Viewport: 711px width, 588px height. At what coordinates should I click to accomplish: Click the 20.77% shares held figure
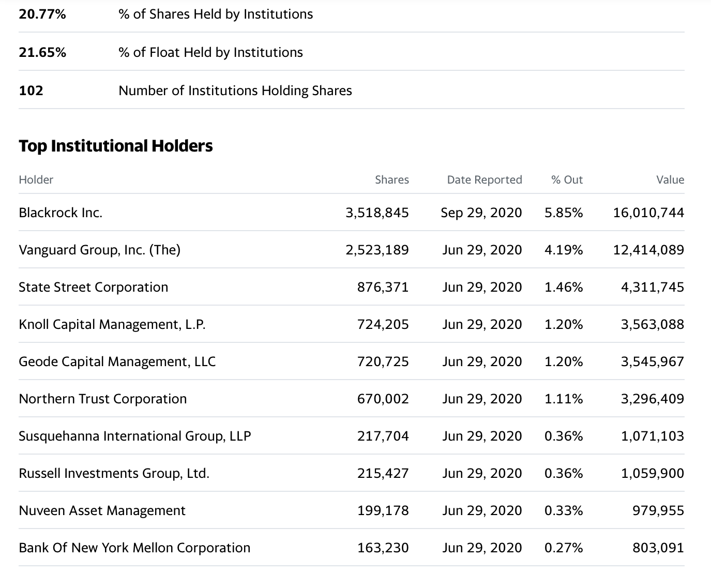[x=42, y=14]
